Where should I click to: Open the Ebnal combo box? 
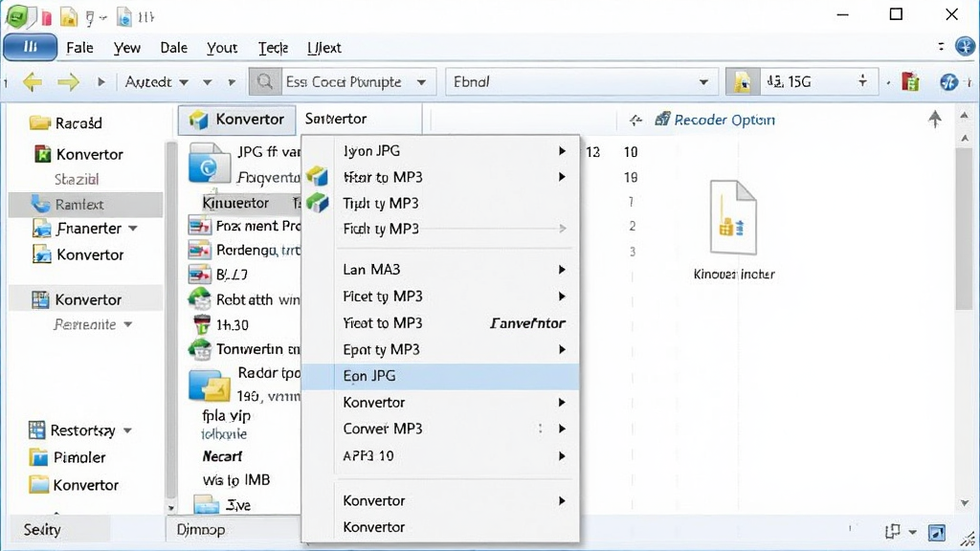(581, 82)
